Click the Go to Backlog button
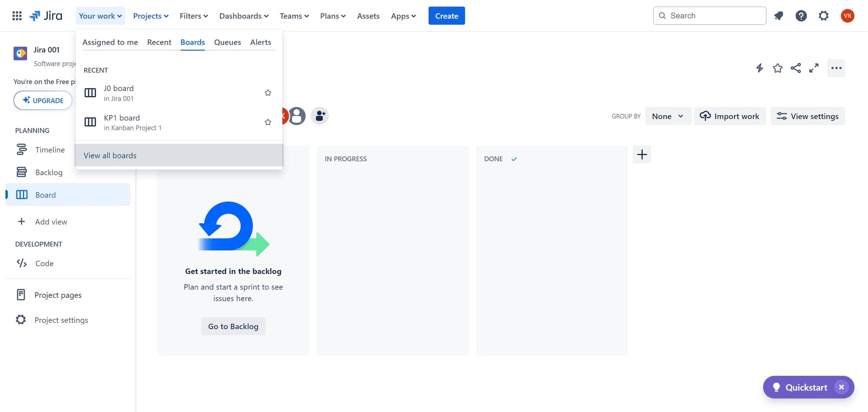Image resolution: width=868 pixels, height=412 pixels. point(233,326)
